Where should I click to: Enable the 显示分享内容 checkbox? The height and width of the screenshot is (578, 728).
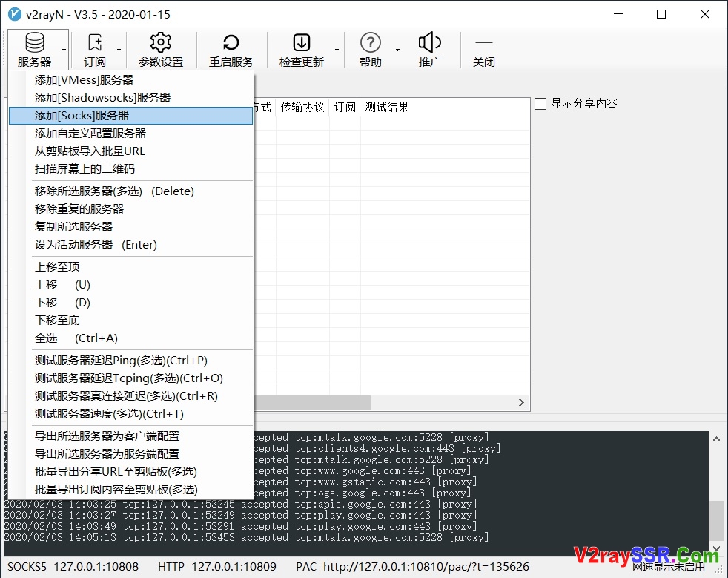[x=540, y=104]
